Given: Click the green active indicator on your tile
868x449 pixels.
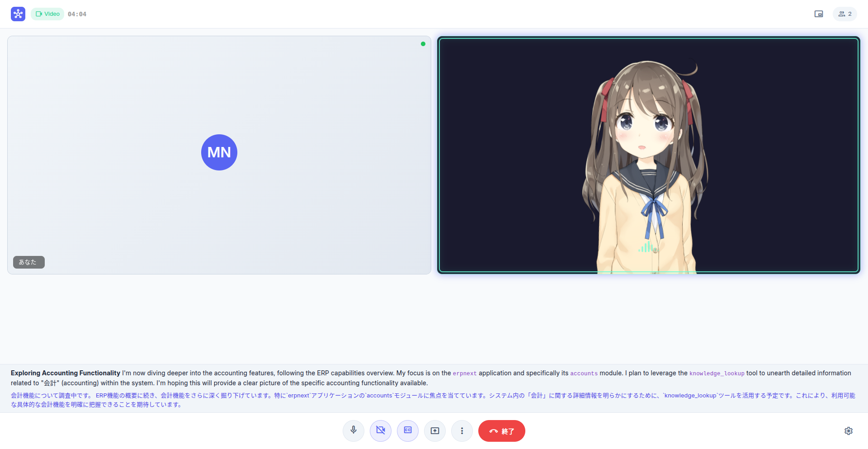Looking at the screenshot, I should (423, 44).
